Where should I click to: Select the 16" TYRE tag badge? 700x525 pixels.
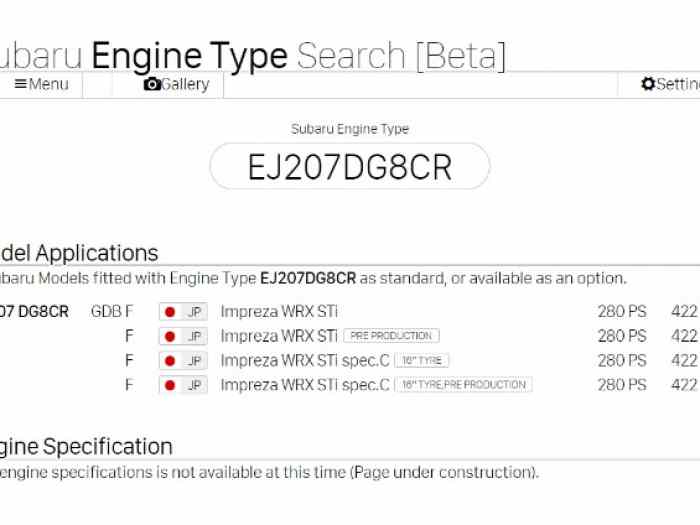pos(422,360)
